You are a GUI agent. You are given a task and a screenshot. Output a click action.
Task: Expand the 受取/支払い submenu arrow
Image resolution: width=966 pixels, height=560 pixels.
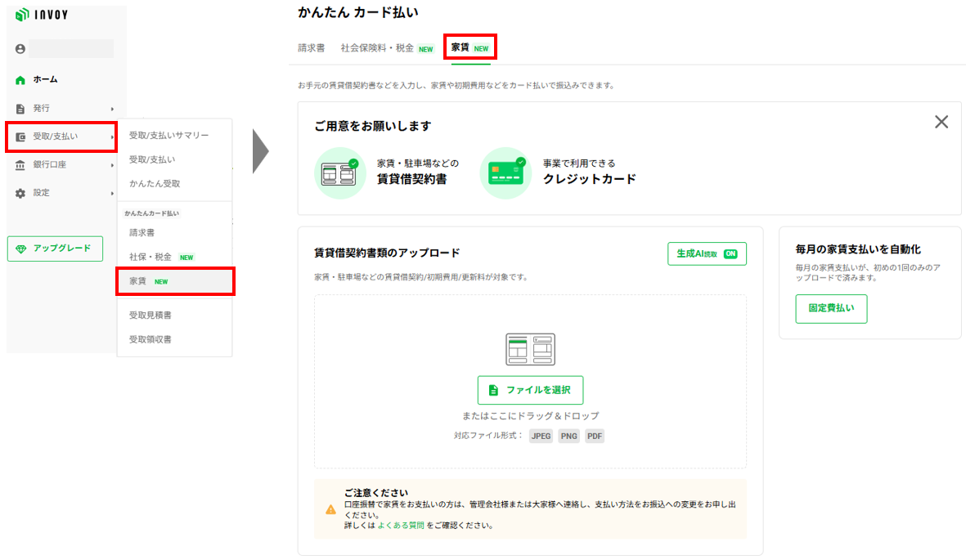coord(112,137)
